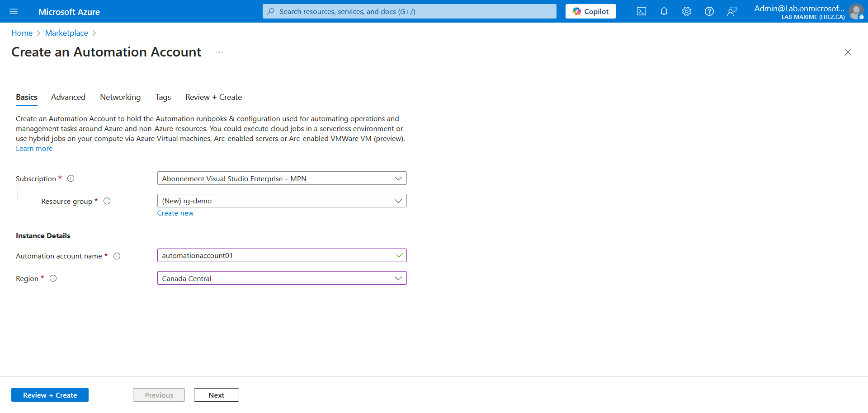The height and width of the screenshot is (413, 868).
Task: Show info tooltip for Subscription
Action: click(71, 178)
